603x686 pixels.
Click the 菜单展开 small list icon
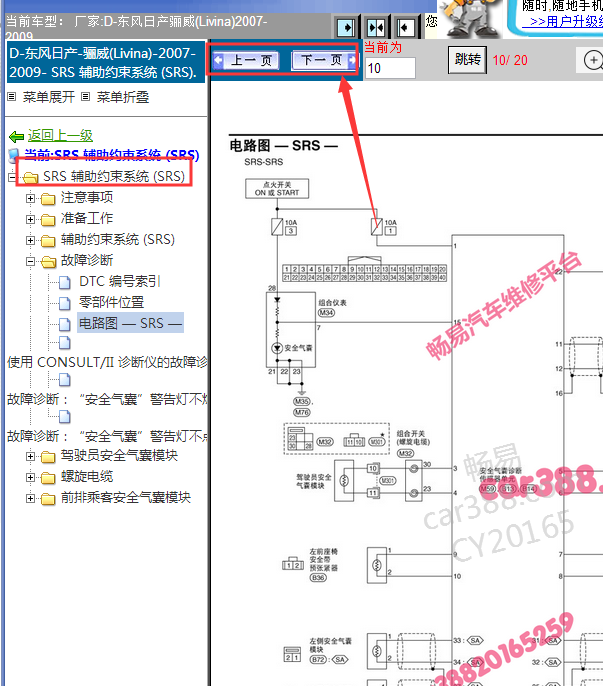pos(12,97)
